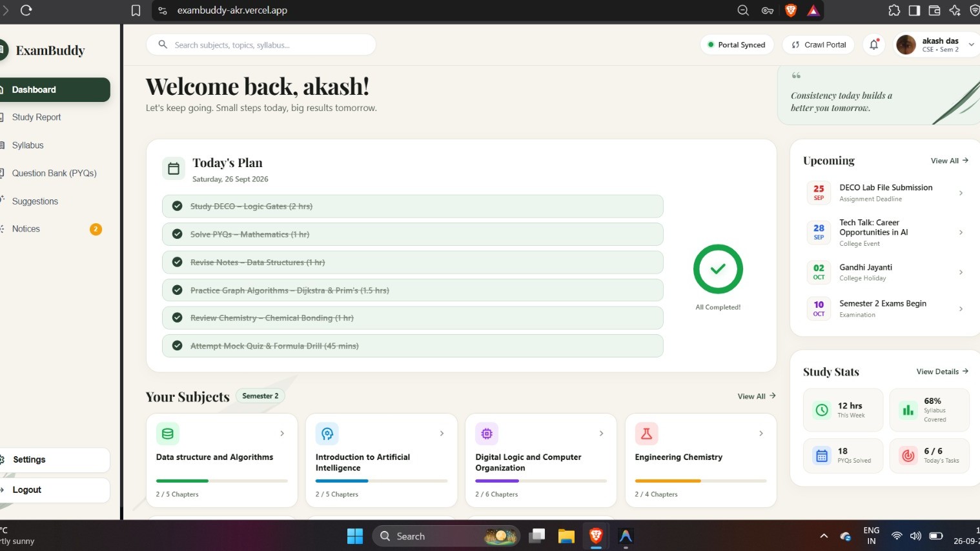980x551 pixels.
Task: Click the Digital Logic chip icon
Action: [x=487, y=434]
